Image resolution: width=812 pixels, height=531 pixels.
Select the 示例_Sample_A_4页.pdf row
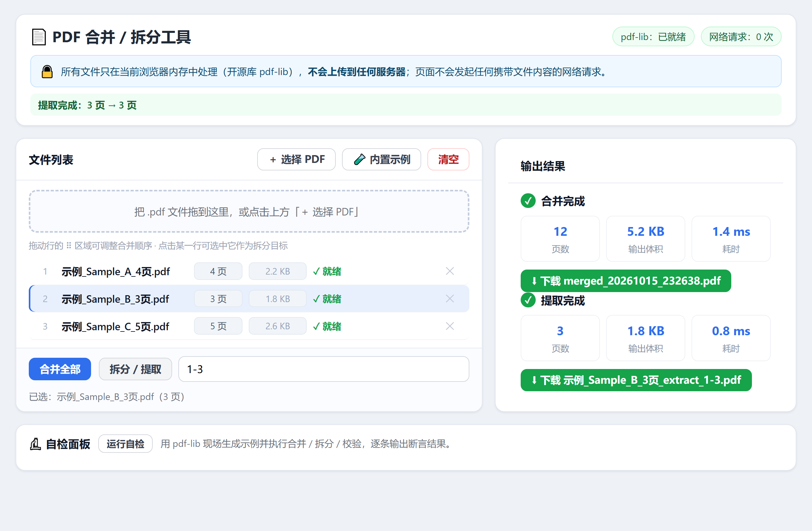(249, 271)
